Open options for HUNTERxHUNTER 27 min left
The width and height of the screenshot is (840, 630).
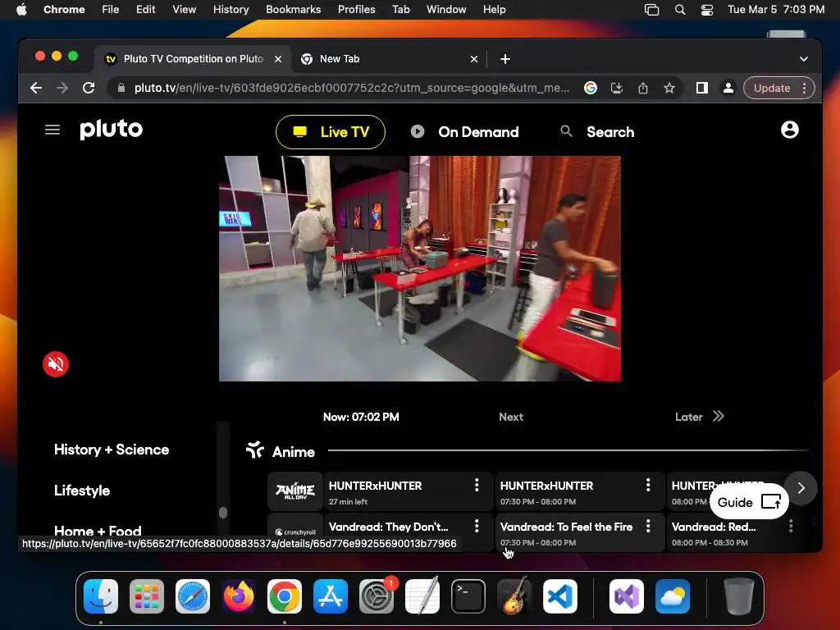click(x=477, y=486)
